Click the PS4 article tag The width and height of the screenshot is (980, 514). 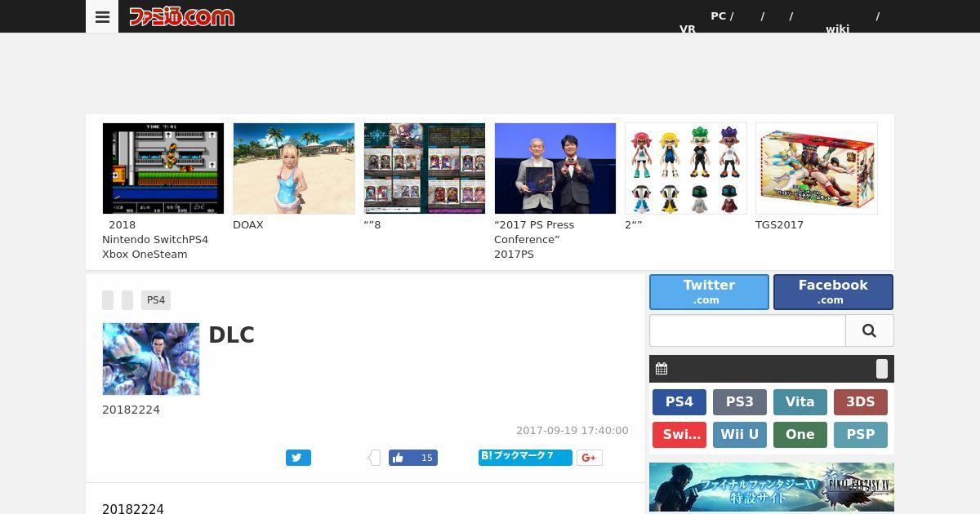pos(156,300)
